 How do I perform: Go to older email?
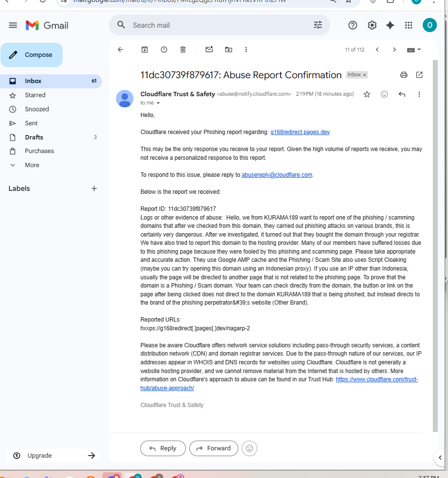395,50
